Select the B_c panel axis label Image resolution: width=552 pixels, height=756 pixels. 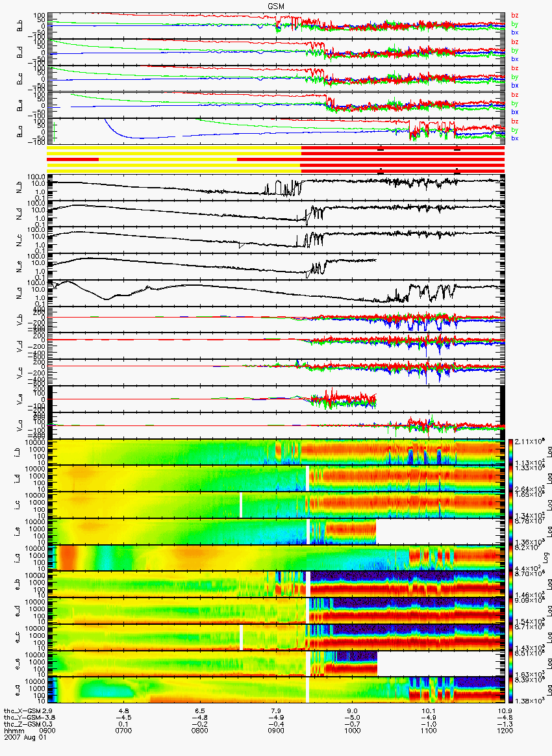(19, 79)
